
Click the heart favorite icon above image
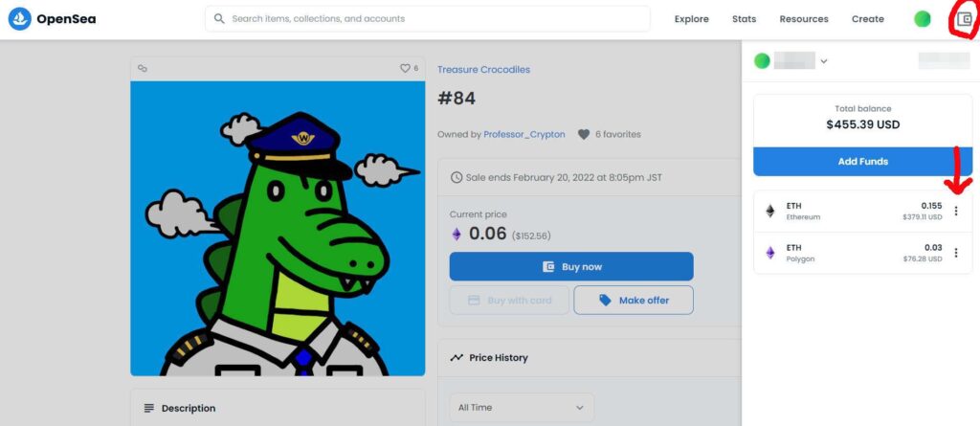click(405, 69)
